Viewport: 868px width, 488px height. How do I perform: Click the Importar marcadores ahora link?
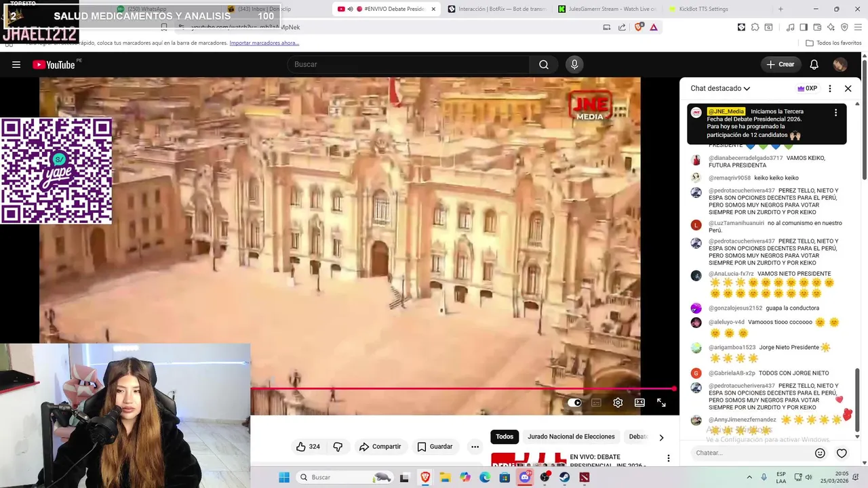pos(264,43)
